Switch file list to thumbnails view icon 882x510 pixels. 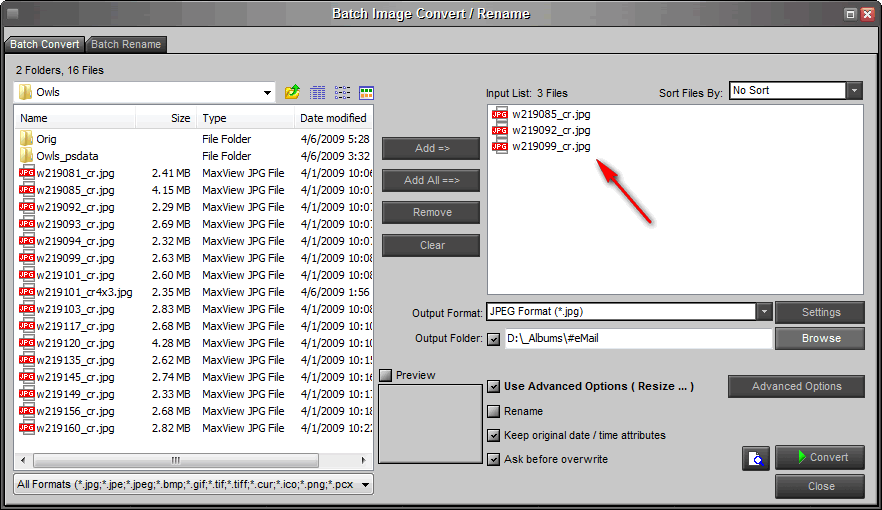[x=366, y=92]
